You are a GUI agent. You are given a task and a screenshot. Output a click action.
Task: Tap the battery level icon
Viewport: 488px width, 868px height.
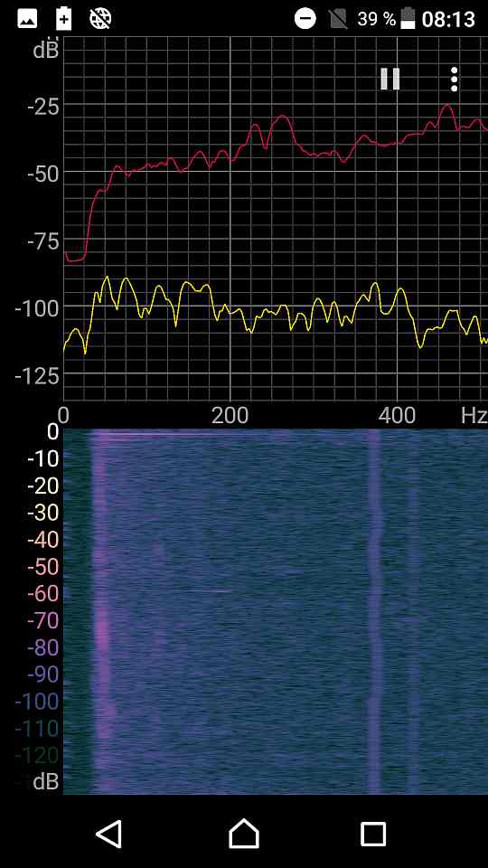click(x=408, y=19)
